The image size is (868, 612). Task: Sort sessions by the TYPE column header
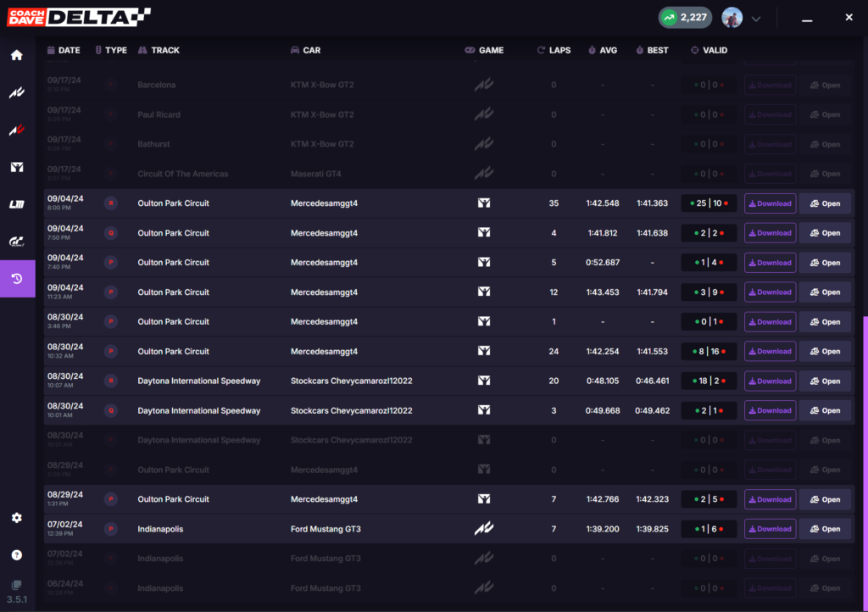(x=111, y=50)
